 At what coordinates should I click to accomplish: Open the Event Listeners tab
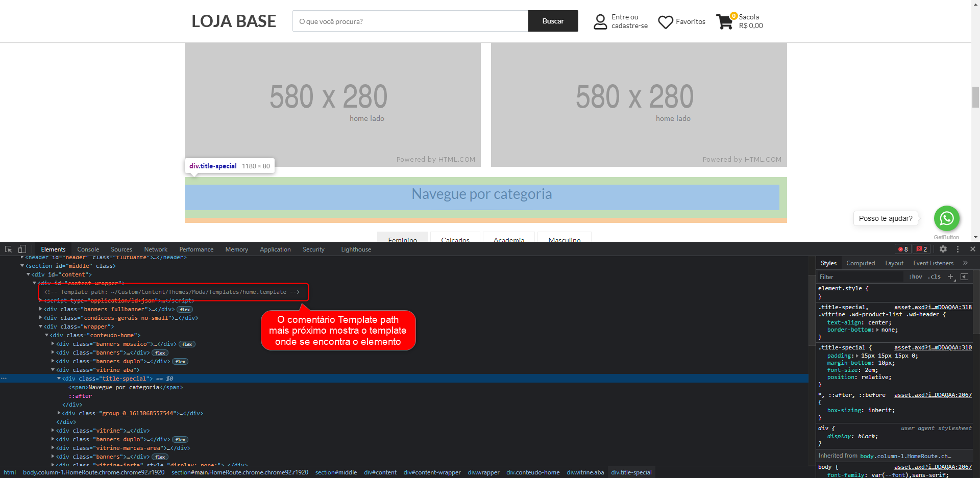tap(934, 263)
